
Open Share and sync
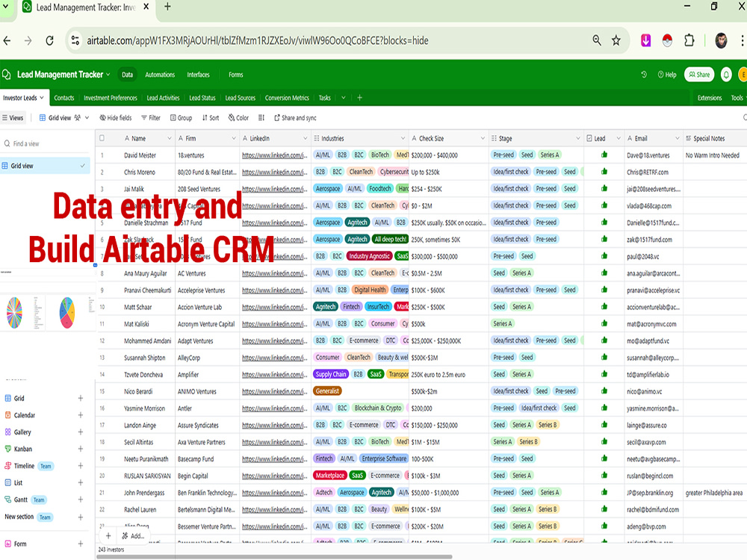295,118
